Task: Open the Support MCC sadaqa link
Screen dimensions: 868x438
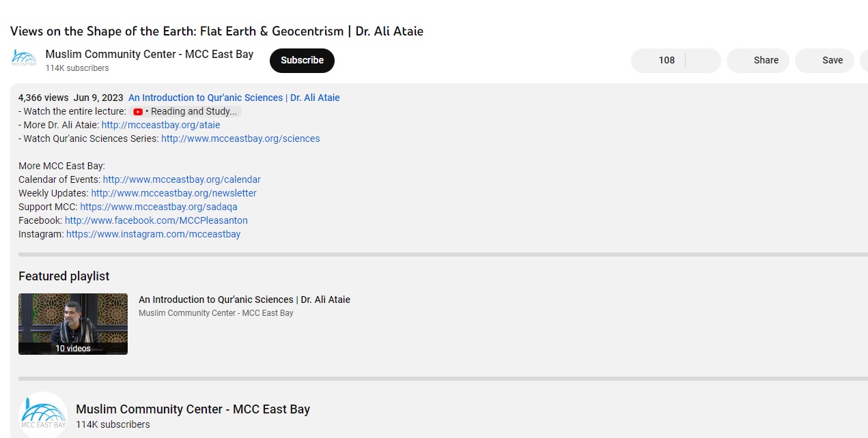Action: (158, 207)
